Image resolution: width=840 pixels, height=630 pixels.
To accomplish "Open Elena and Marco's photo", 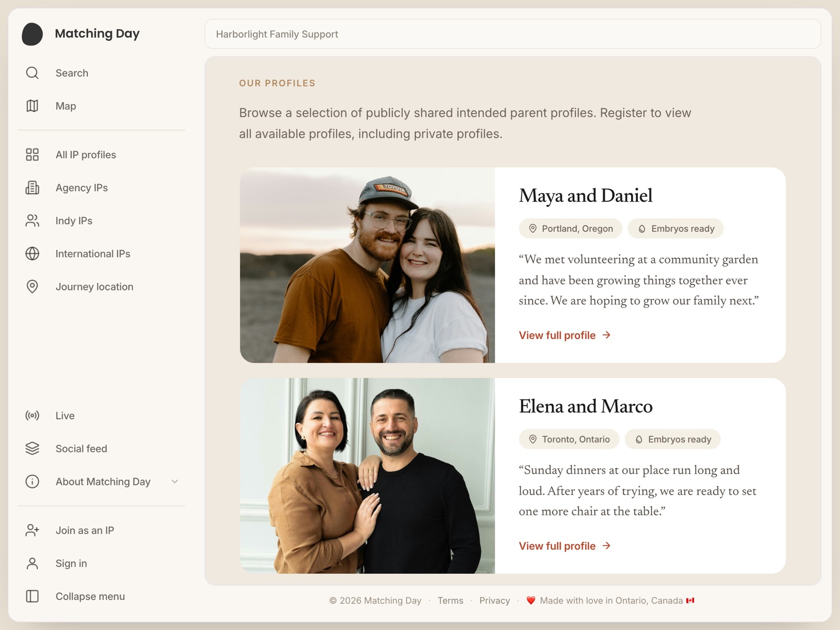I will [367, 476].
